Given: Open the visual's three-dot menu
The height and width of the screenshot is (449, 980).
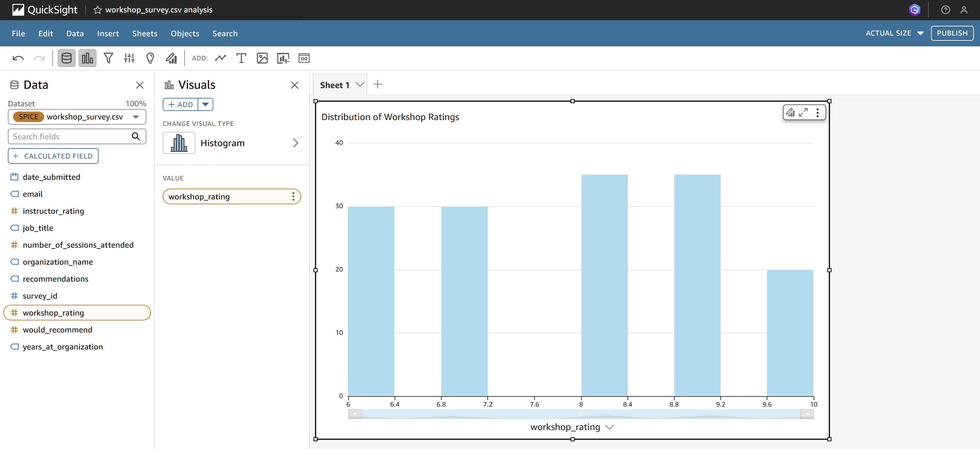Looking at the screenshot, I should (818, 113).
